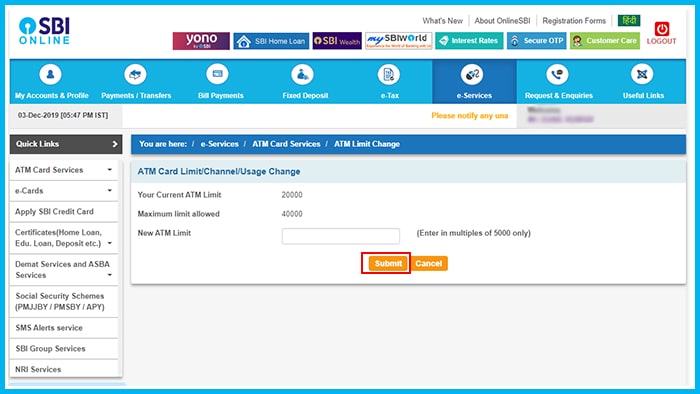Open the Request & Enquiries icon
This screenshot has height=394, width=700.
pyautogui.click(x=557, y=74)
